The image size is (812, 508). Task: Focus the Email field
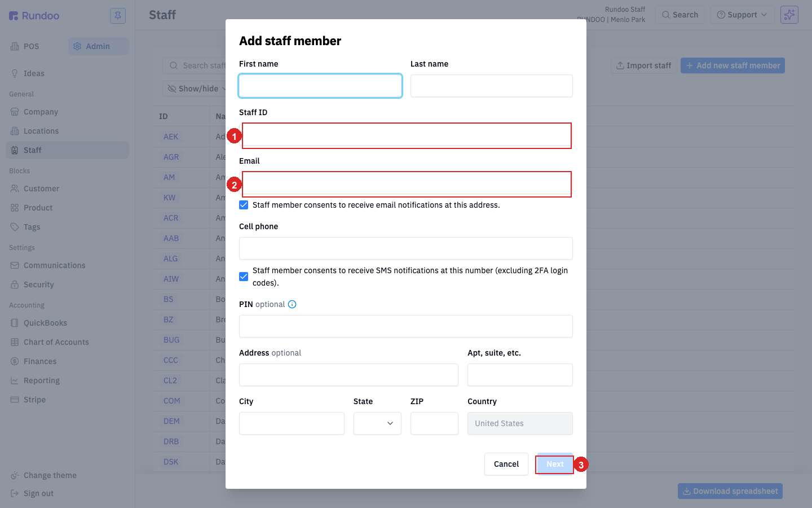coord(407,184)
